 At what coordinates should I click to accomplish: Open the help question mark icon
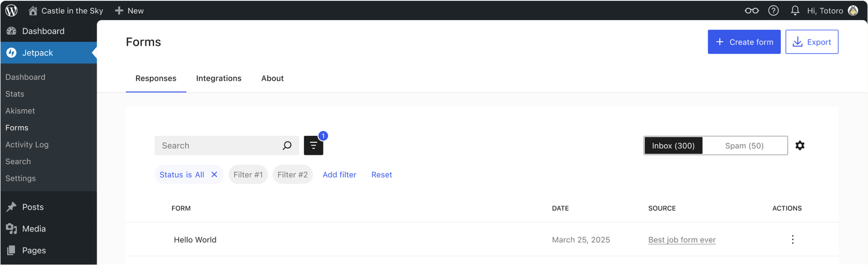click(774, 10)
